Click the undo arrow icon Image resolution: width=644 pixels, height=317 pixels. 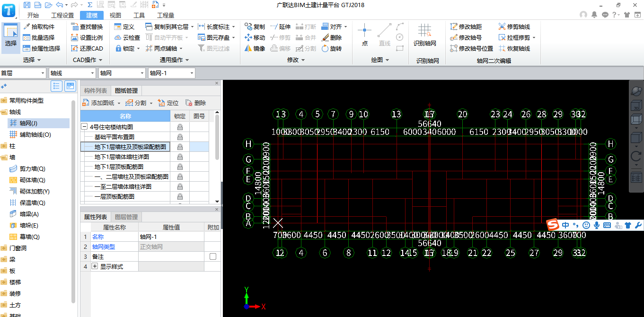(x=59, y=5)
